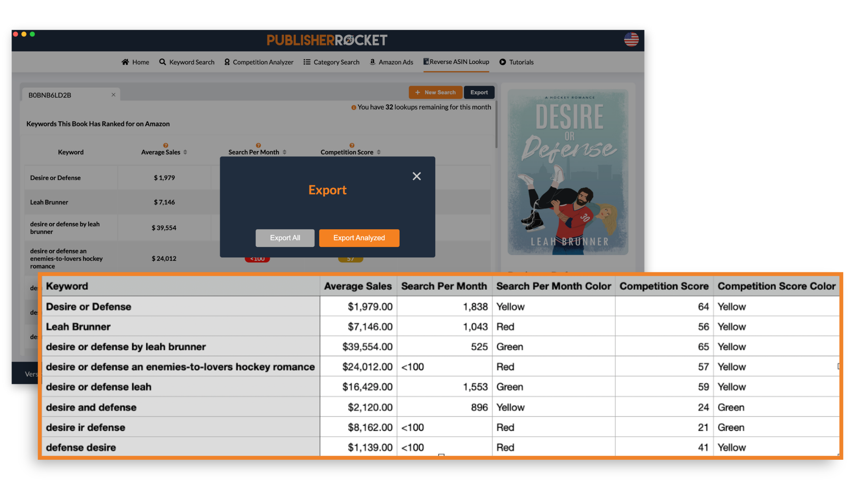The image size is (855, 504).
Task: Click Competition Score help icon
Action: pyautogui.click(x=352, y=145)
